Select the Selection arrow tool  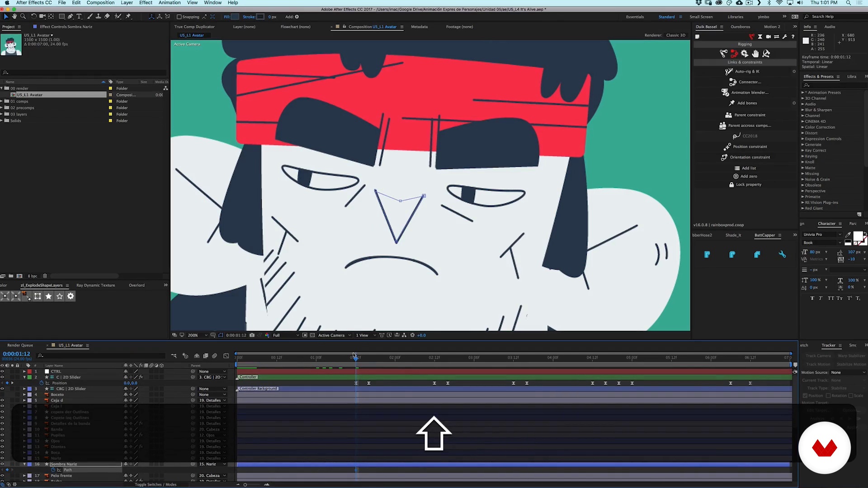click(6, 16)
